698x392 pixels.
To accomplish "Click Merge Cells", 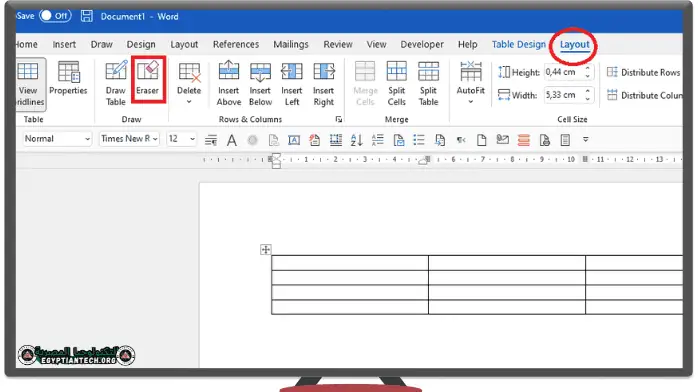I will point(365,83).
